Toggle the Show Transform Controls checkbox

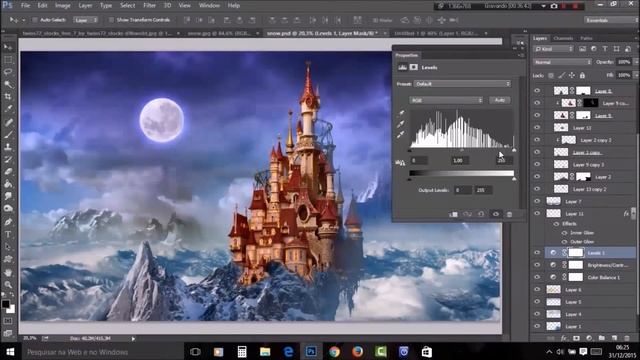(x=111, y=20)
